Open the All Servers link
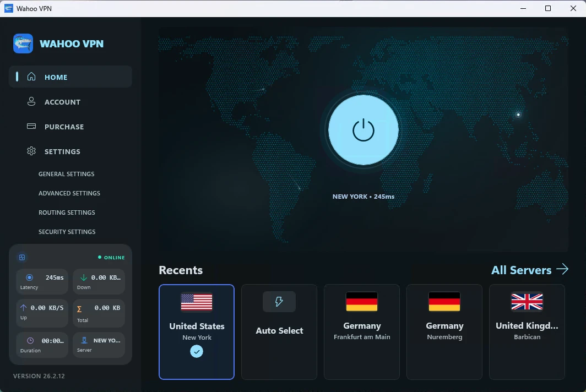 530,269
